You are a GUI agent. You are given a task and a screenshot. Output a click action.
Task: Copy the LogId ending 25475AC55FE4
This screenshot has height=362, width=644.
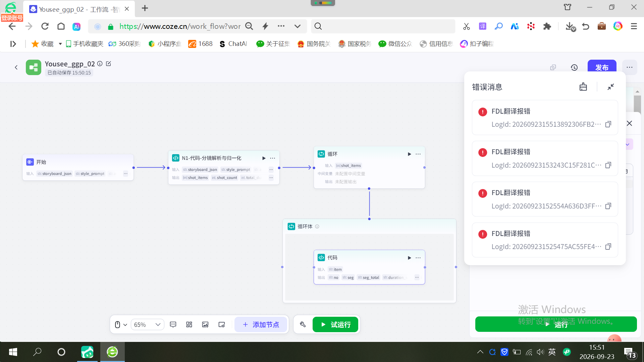tap(608, 247)
